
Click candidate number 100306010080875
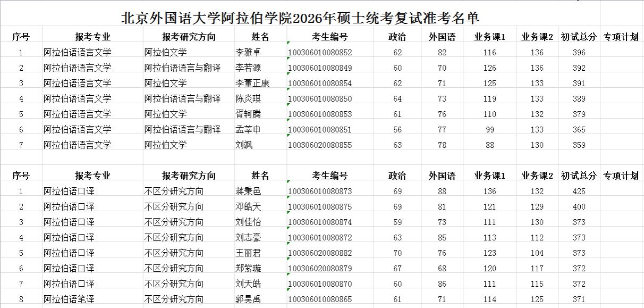(x=320, y=207)
